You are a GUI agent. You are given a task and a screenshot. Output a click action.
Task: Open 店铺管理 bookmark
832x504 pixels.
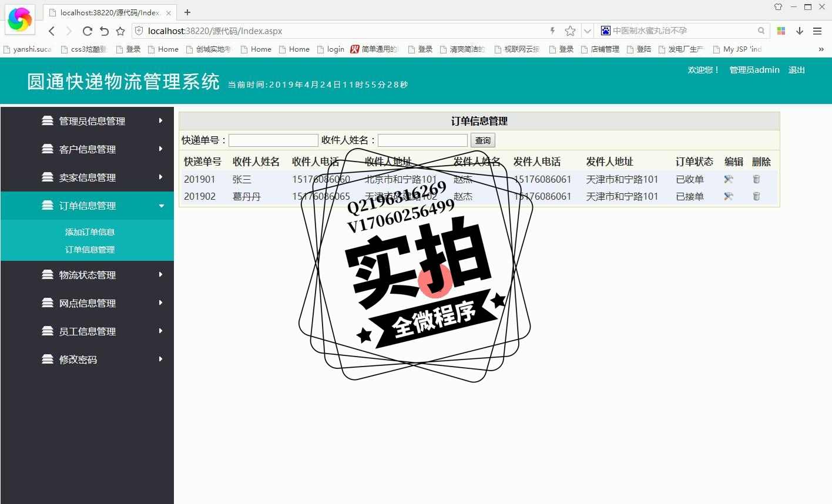tap(600, 49)
